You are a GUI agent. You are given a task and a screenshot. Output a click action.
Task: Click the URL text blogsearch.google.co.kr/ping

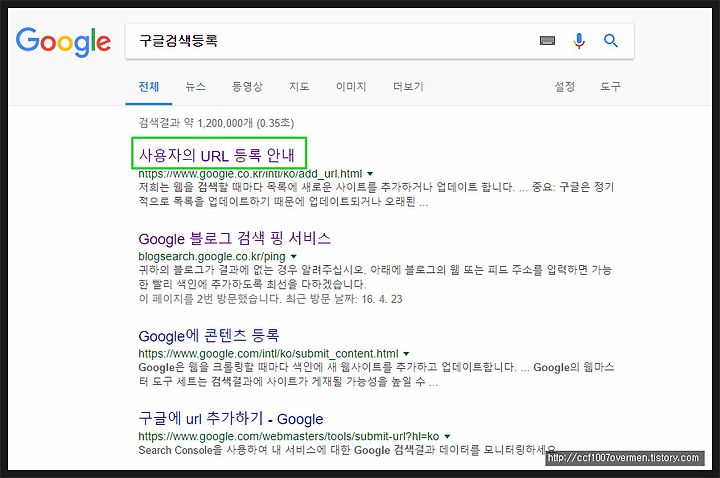pos(212,256)
